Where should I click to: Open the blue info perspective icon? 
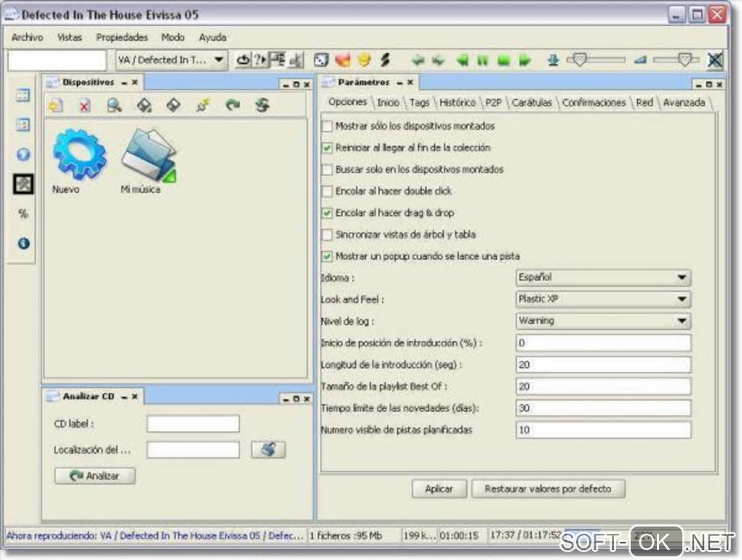click(23, 243)
